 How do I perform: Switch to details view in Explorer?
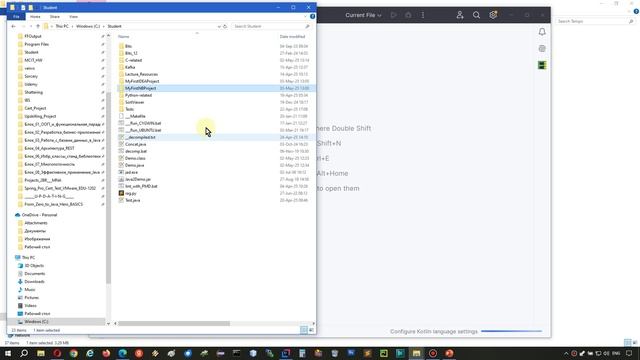click(304, 330)
